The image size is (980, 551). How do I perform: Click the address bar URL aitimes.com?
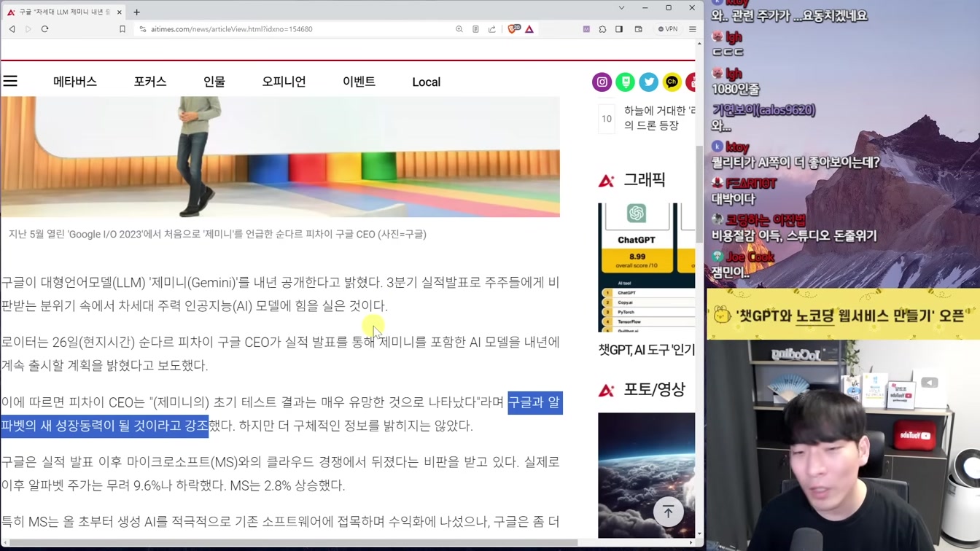(x=232, y=29)
